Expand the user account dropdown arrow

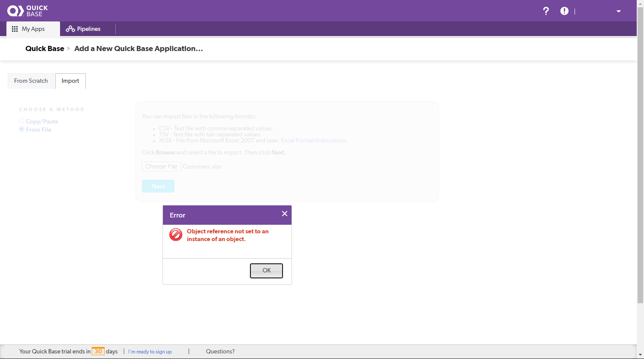point(619,11)
